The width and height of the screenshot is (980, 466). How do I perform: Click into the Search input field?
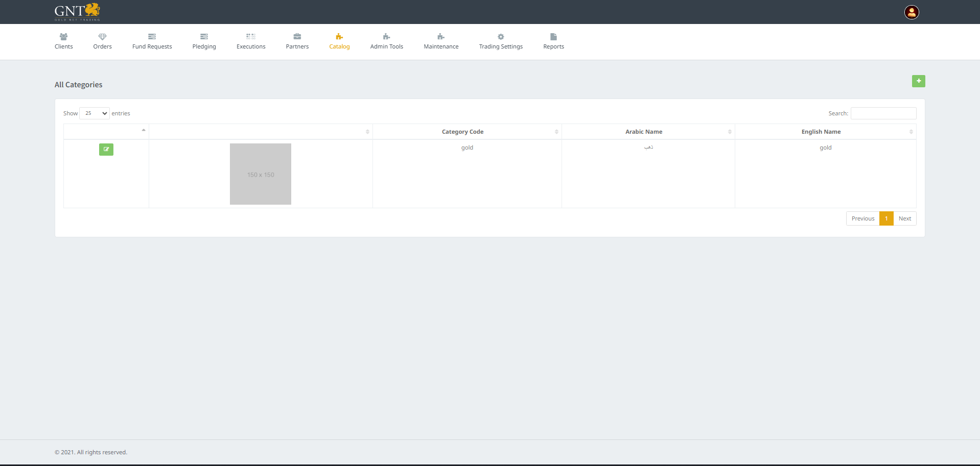(x=883, y=113)
